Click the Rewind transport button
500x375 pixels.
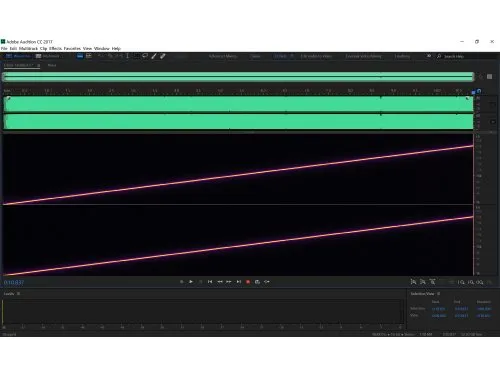[220, 282]
